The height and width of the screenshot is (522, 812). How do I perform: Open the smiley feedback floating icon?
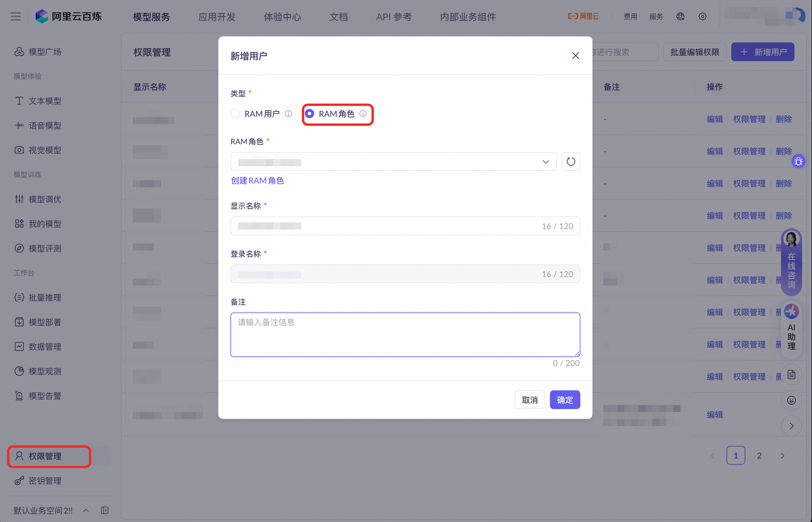coord(791,400)
